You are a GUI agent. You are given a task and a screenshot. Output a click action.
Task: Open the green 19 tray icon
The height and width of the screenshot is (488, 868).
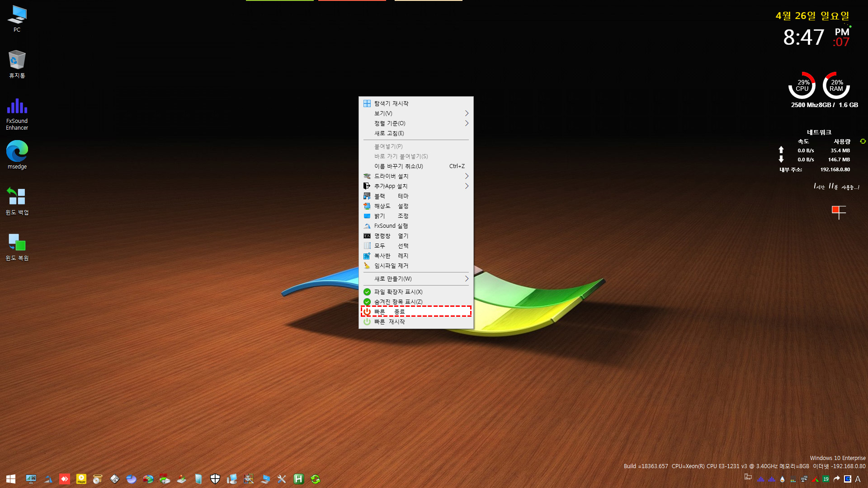point(826,479)
